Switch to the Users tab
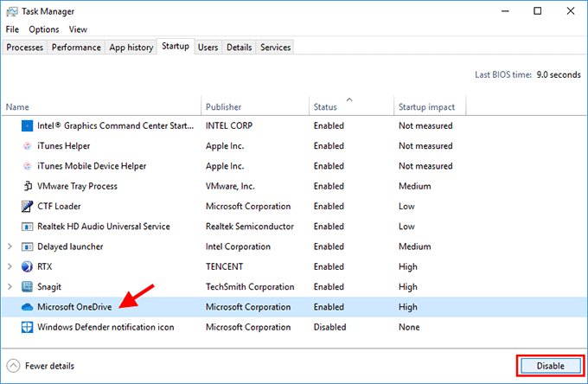588x384 pixels. point(208,48)
